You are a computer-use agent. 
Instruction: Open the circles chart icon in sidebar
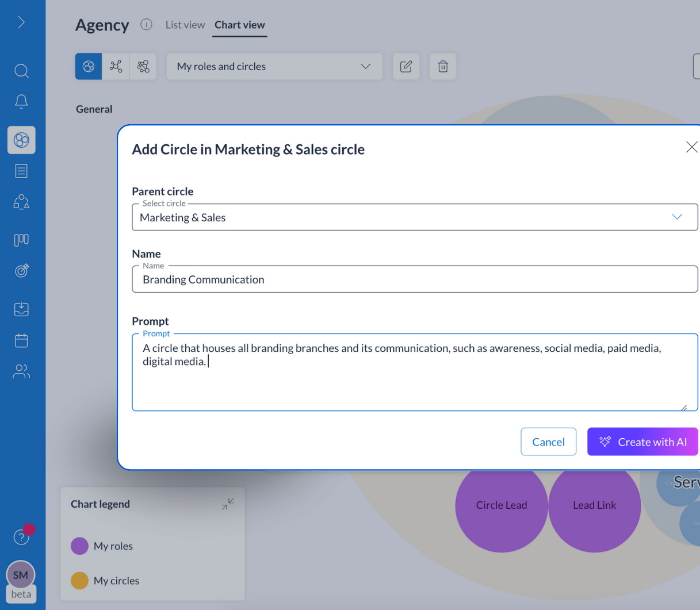[21, 140]
